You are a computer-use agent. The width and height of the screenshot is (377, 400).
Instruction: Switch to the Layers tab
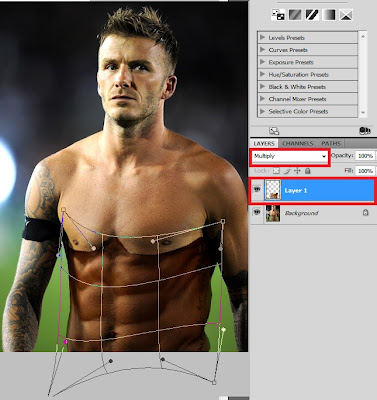[x=264, y=143]
